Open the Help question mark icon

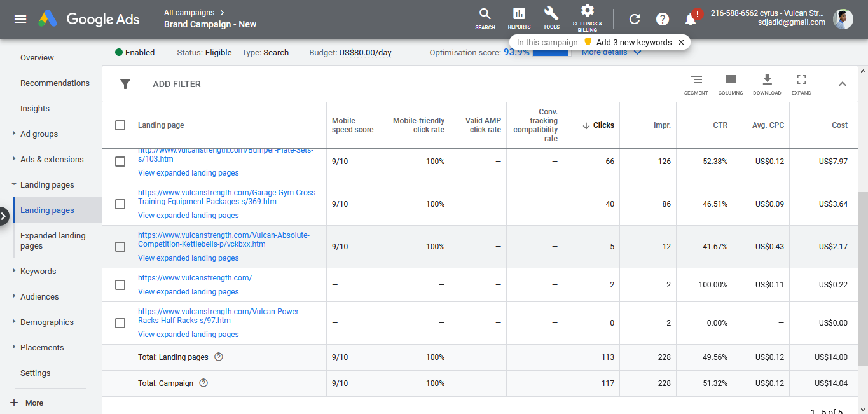(663, 19)
